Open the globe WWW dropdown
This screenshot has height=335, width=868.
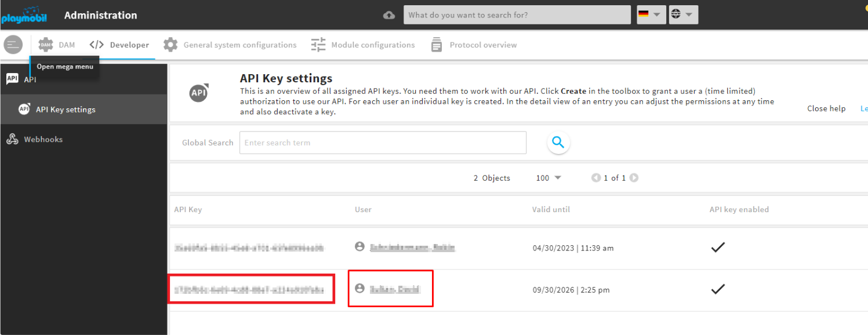(x=682, y=15)
